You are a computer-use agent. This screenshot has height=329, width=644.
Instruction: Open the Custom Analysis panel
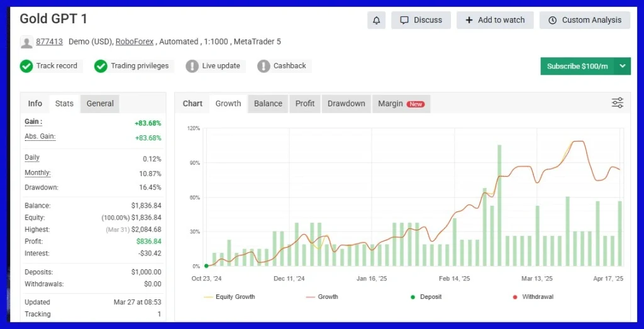585,20
